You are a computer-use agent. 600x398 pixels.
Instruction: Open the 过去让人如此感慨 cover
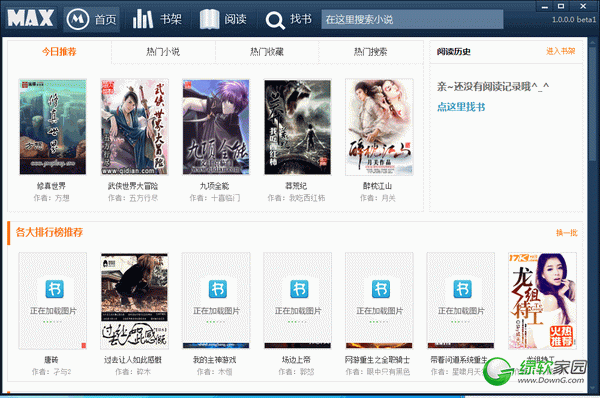[134, 301]
